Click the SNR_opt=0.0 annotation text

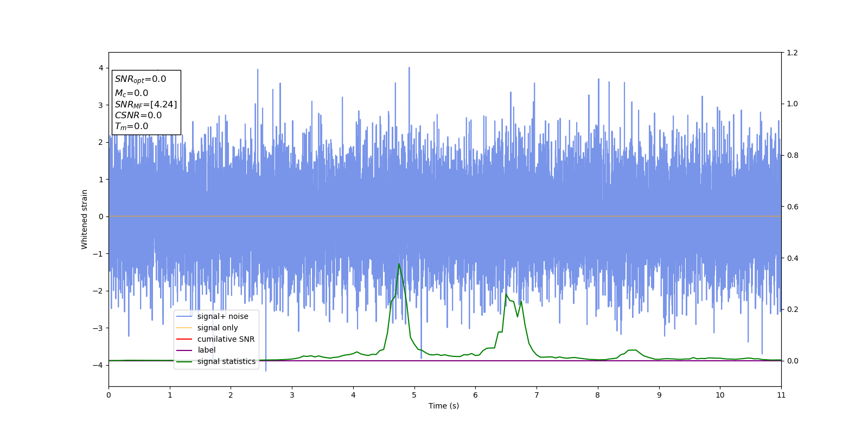141,79
